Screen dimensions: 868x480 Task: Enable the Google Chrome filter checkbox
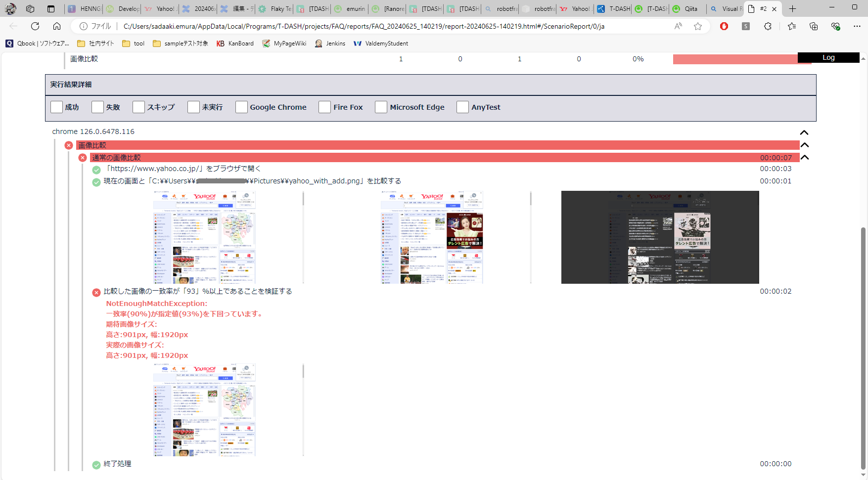click(241, 107)
